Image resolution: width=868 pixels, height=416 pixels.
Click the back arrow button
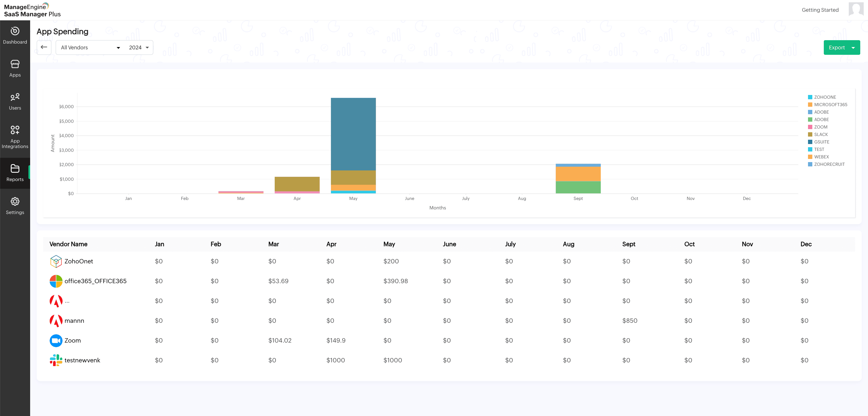(44, 47)
